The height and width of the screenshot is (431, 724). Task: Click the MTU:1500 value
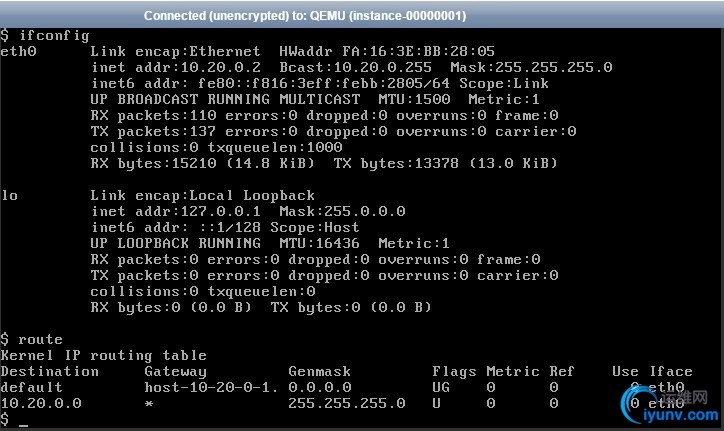tap(414, 99)
